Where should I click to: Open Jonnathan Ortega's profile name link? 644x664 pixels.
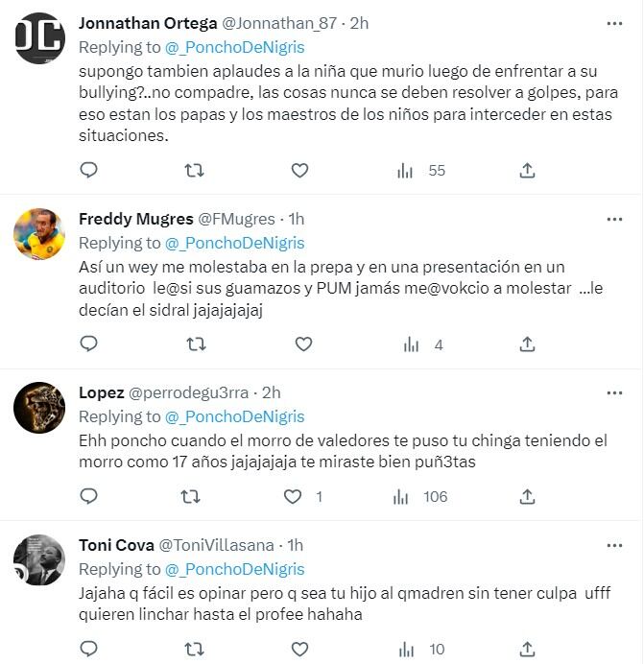[146, 22]
